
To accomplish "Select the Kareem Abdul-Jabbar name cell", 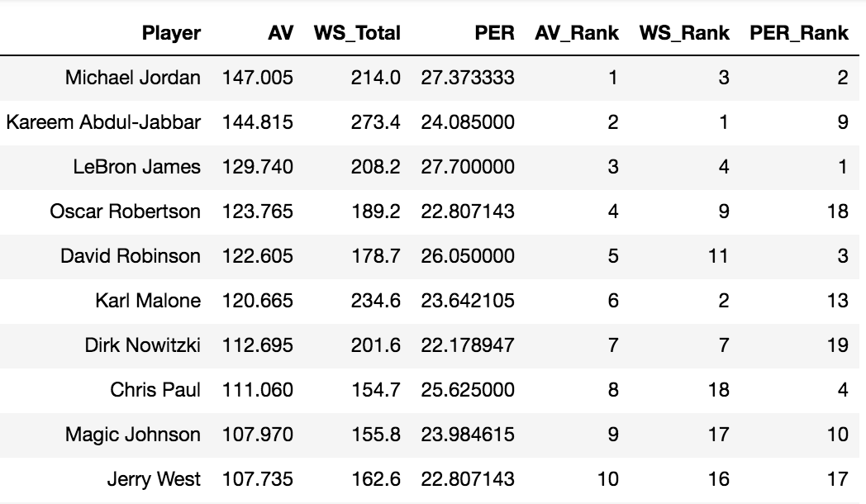I will coord(103,122).
